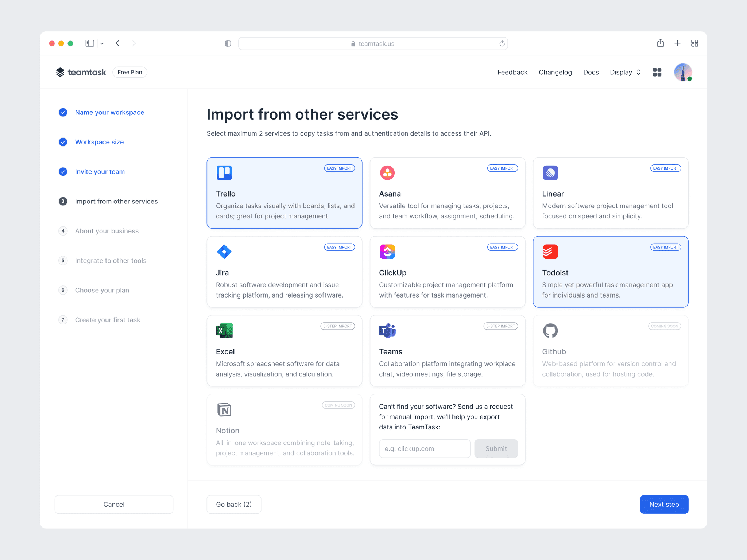
Task: Select the Teams import card
Action: tap(447, 351)
